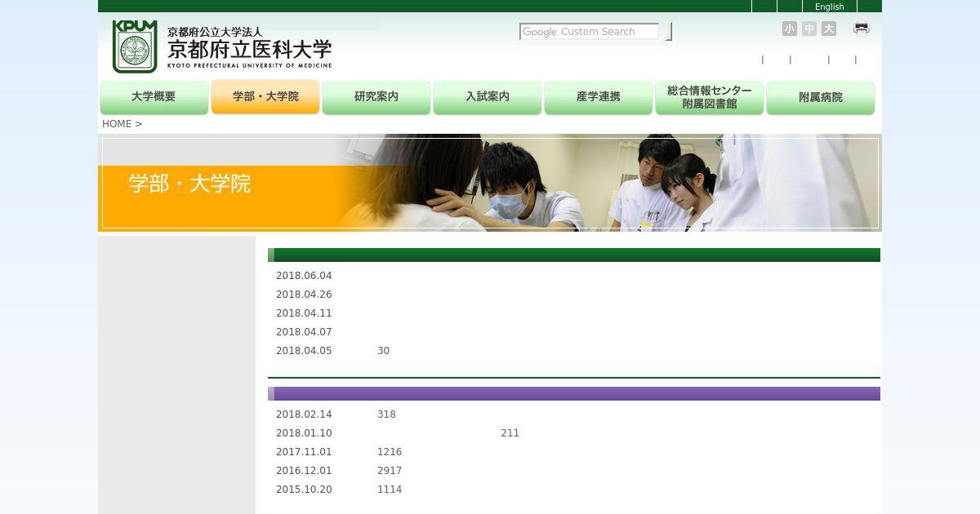Click the "2917" news entry text
This screenshot has width=980, height=514.
(390, 471)
